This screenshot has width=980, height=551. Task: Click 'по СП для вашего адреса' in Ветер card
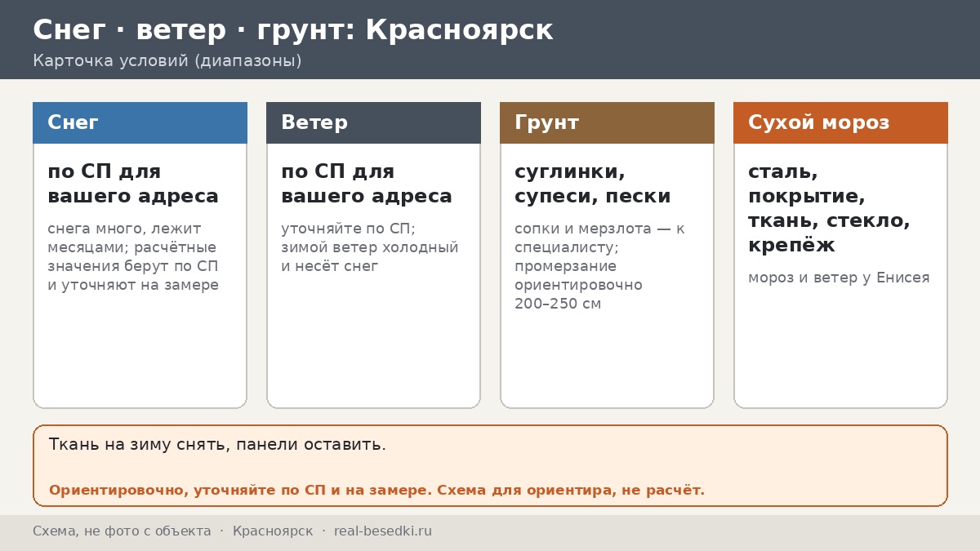(x=367, y=184)
